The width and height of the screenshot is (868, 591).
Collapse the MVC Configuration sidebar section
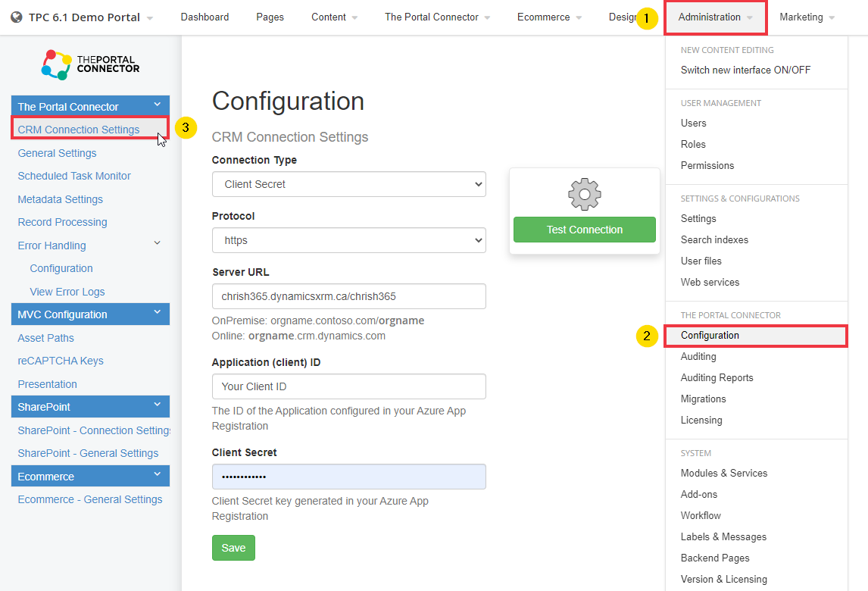(158, 312)
